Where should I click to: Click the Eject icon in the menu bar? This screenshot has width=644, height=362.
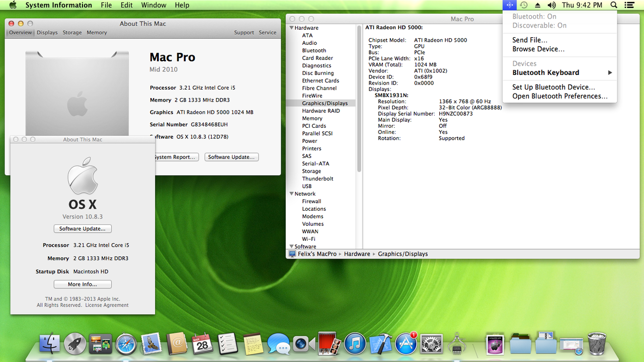(537, 5)
